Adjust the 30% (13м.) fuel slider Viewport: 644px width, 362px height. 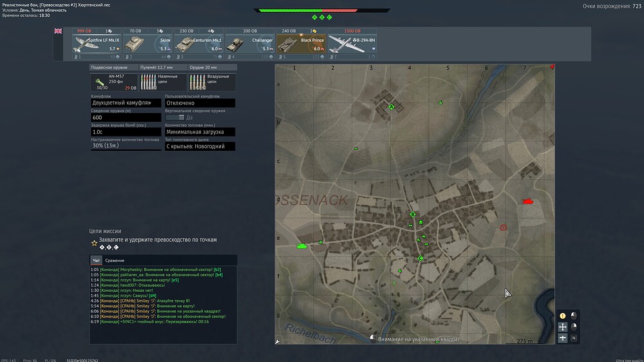[x=126, y=146]
